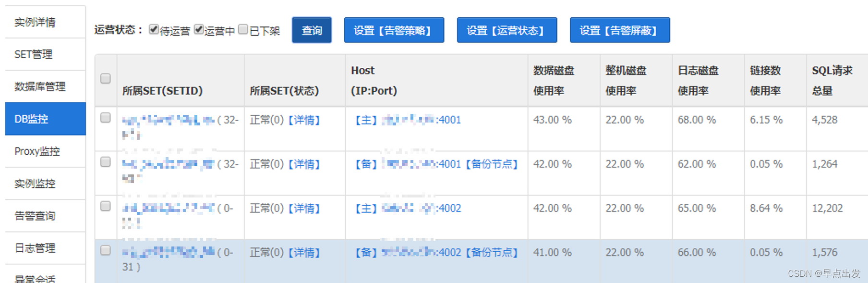Click the 8.64 % connection usage value
Screen dimensions: 868x283
[x=766, y=209]
